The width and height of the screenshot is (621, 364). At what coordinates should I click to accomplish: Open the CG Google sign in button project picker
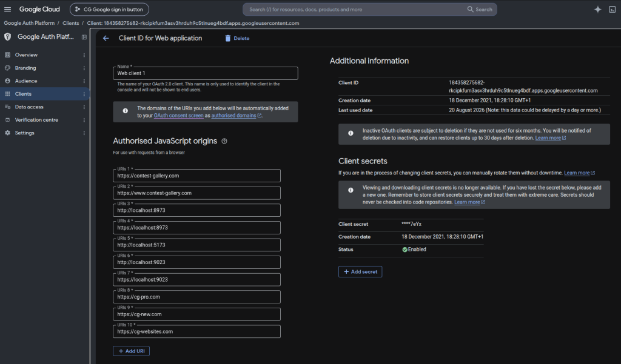click(109, 9)
